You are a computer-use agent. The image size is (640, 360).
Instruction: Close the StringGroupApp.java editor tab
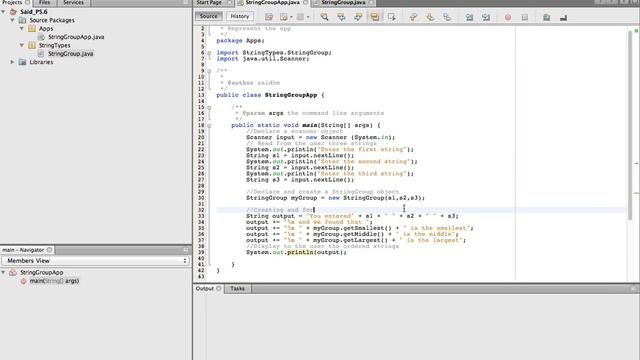pos(306,2)
